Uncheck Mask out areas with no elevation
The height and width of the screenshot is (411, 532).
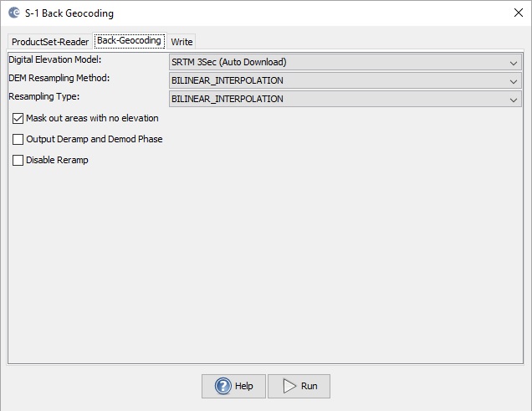pyautogui.click(x=18, y=119)
